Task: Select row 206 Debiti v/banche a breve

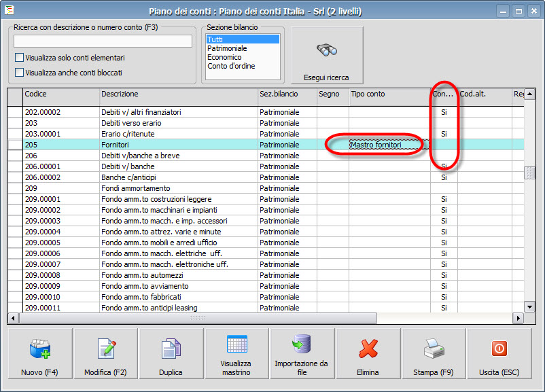Action: pos(266,156)
